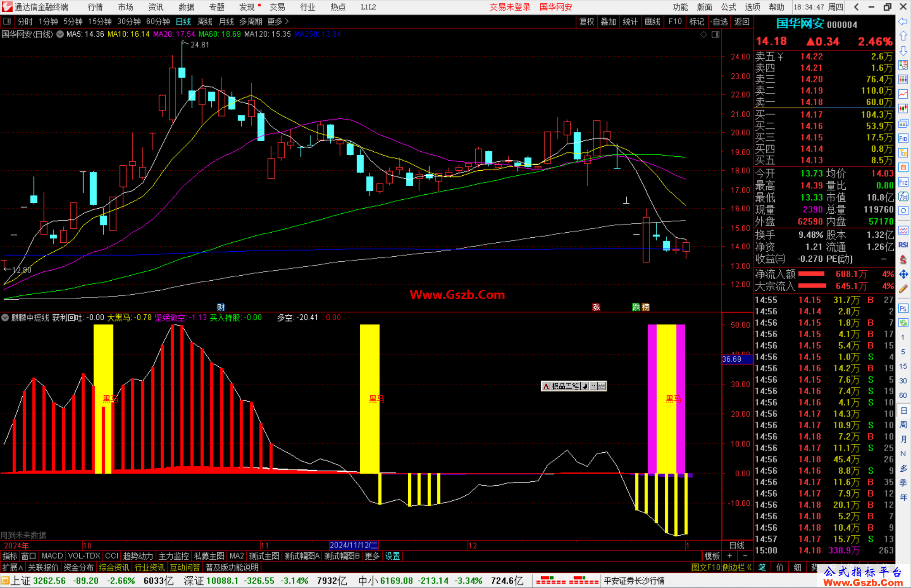Expand the 更多 periods dropdown in top toolbar

(278, 21)
